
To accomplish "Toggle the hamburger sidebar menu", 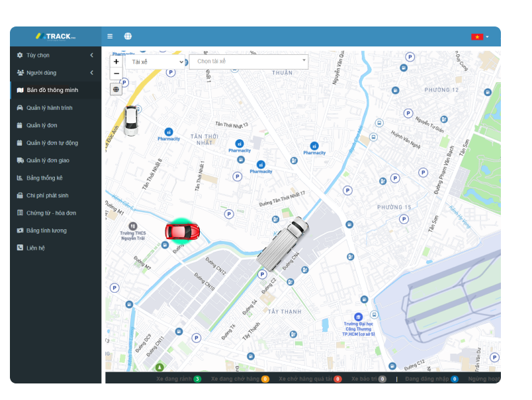I will tap(110, 36).
